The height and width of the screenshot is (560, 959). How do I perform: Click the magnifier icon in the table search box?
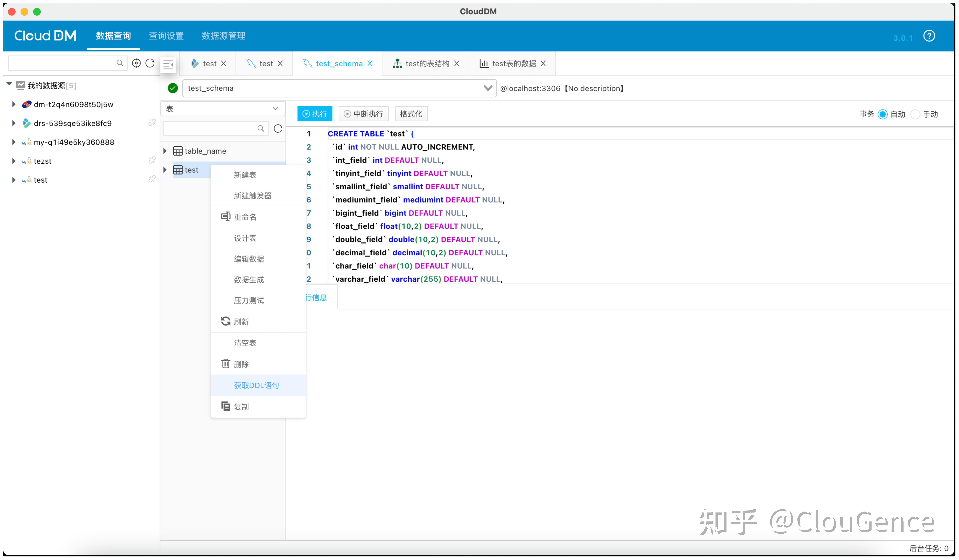261,129
